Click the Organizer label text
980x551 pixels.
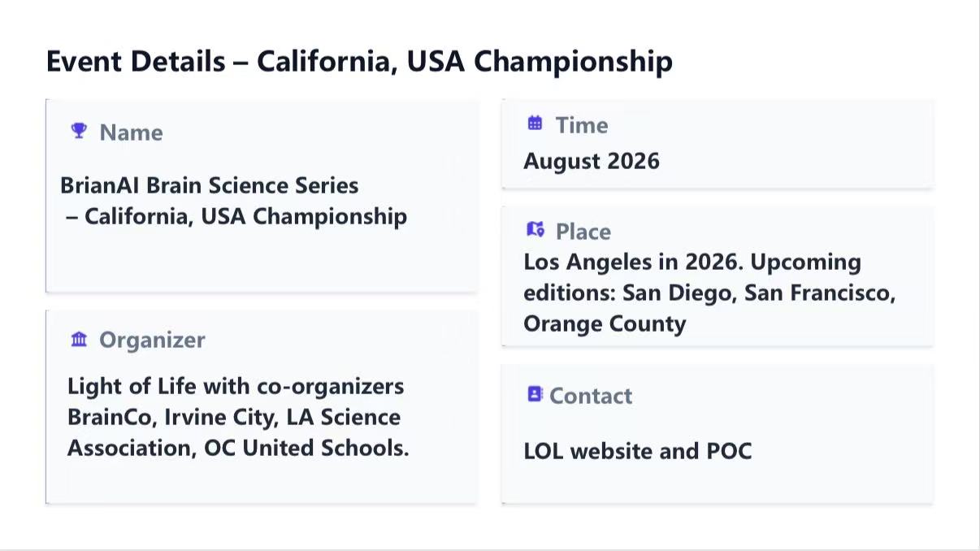[x=152, y=340]
